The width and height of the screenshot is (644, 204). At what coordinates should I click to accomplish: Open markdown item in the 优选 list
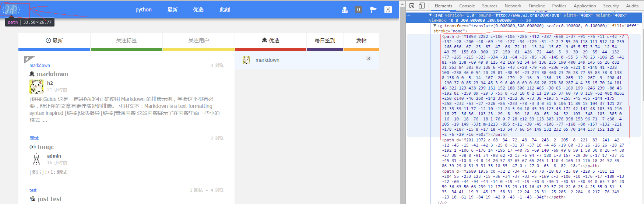click(x=267, y=60)
